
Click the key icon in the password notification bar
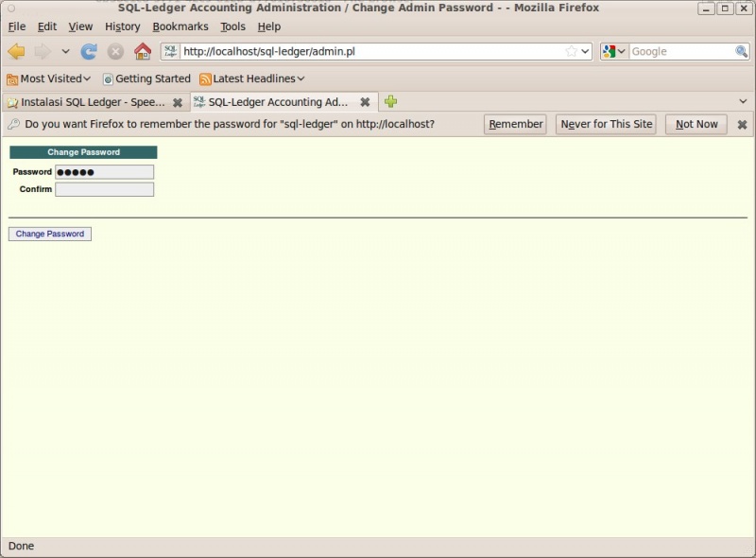coord(15,123)
